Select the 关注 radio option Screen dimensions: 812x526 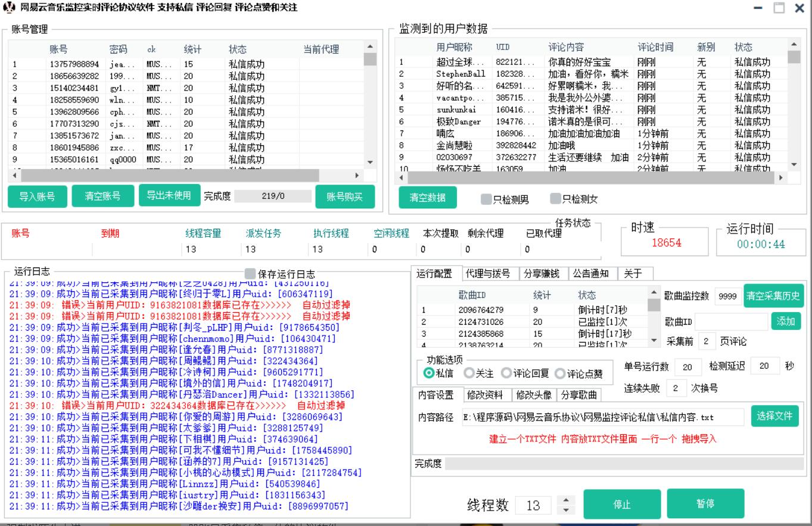point(469,374)
